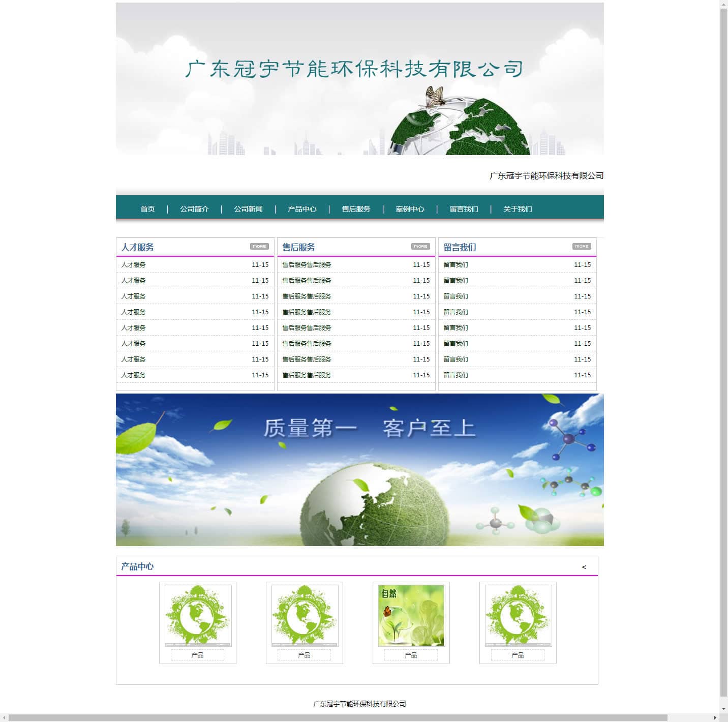Click the '<' arrow in 产品中心 header
The image size is (728, 722).
[584, 567]
